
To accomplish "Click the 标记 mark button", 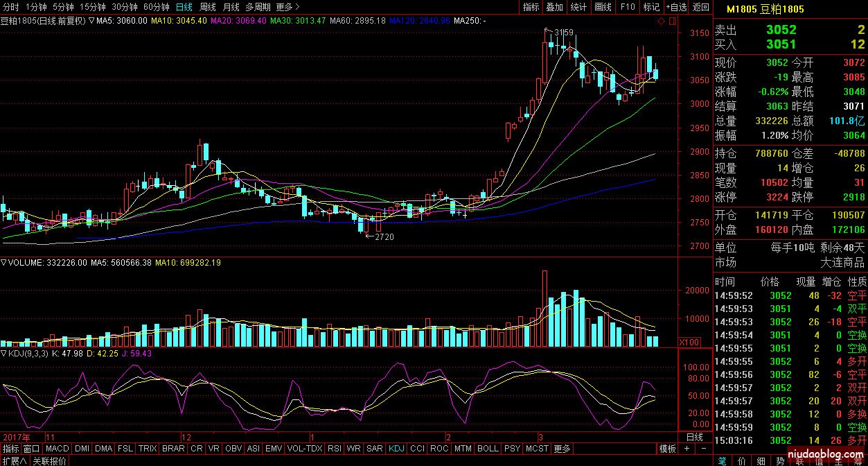I will [651, 7].
